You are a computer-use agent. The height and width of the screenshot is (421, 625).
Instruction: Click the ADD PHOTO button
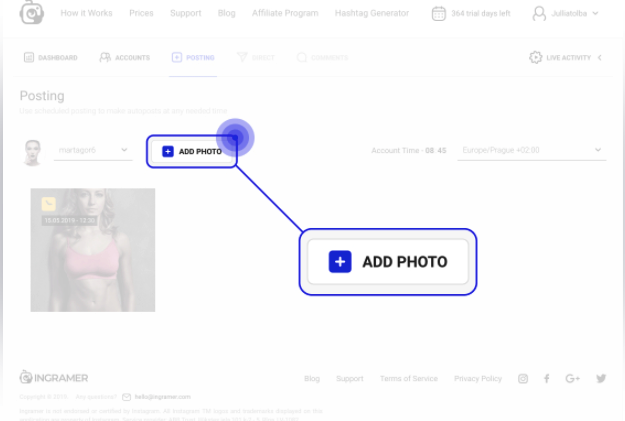192,151
